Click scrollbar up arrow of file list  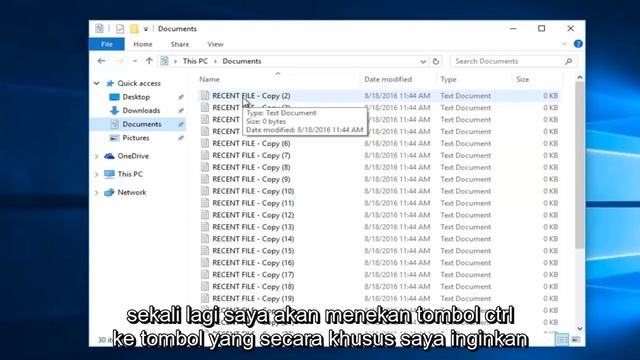pos(580,78)
